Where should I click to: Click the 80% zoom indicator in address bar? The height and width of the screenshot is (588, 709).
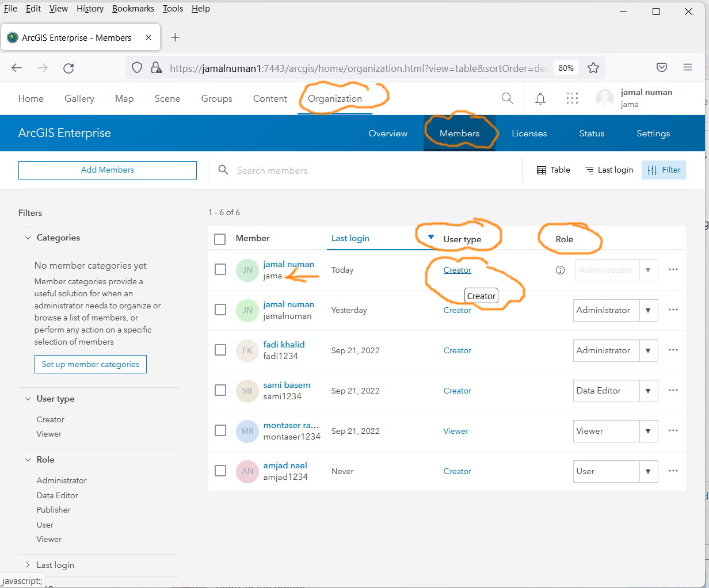point(566,67)
